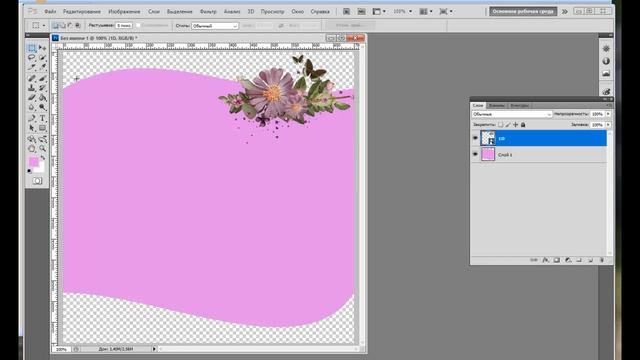The height and width of the screenshot is (360, 640).
Task: Select the 3D Rotate tool
Action: 32,139
